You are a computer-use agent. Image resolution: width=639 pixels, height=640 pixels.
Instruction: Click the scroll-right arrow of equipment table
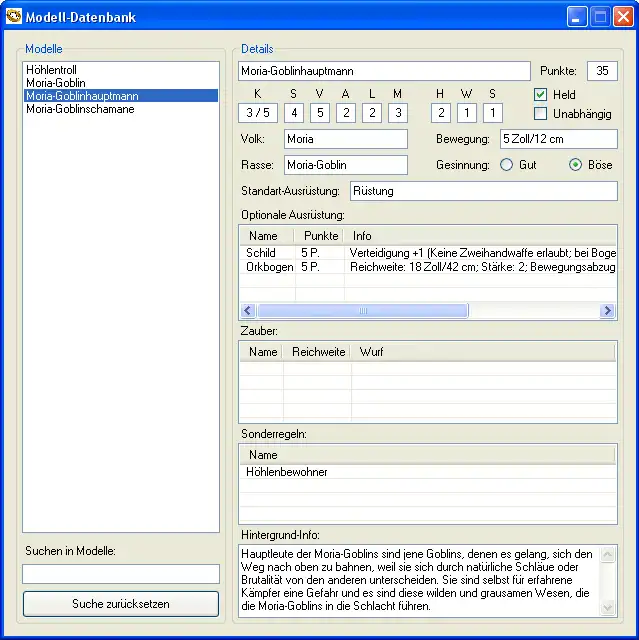click(x=607, y=311)
